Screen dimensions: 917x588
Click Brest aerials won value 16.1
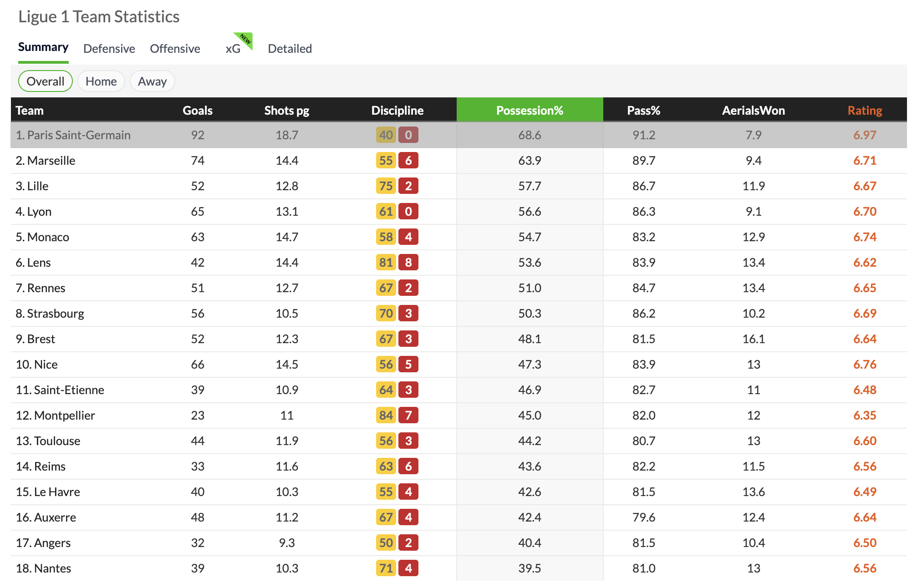(754, 339)
